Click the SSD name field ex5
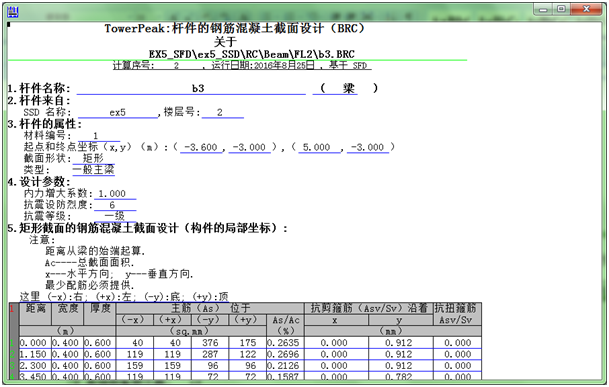The height and width of the screenshot is (387, 609). click(x=118, y=113)
